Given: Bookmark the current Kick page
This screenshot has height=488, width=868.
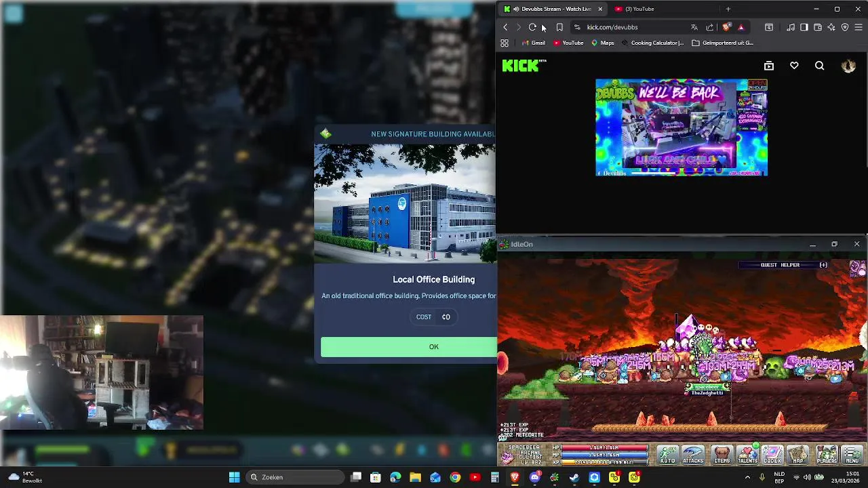Looking at the screenshot, I should [559, 27].
